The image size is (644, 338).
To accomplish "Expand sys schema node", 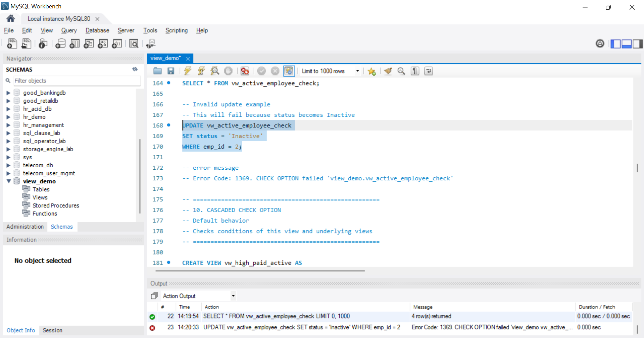I will pos(8,157).
